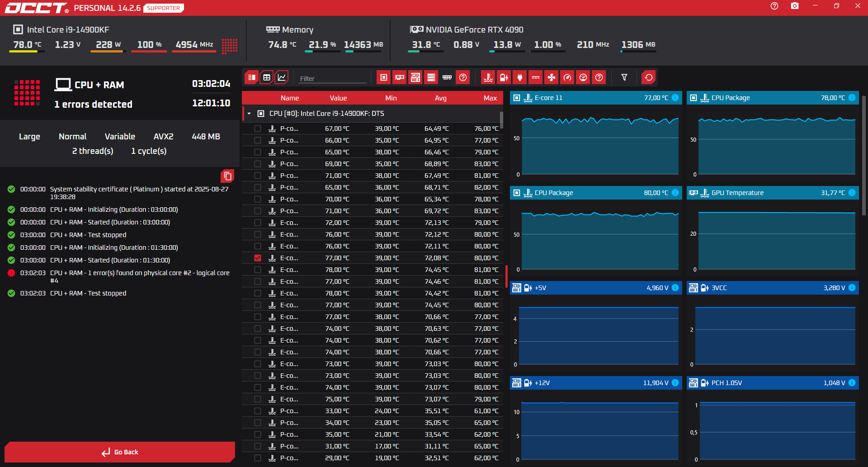
Task: Click the '1 errors detected' status text
Action: tap(93, 105)
